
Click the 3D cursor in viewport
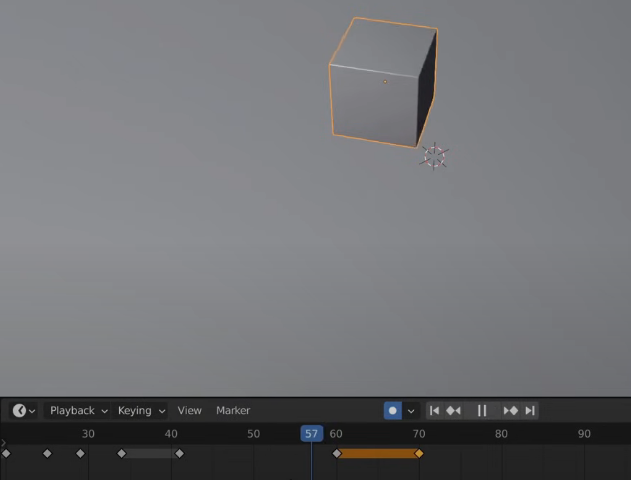pos(434,157)
